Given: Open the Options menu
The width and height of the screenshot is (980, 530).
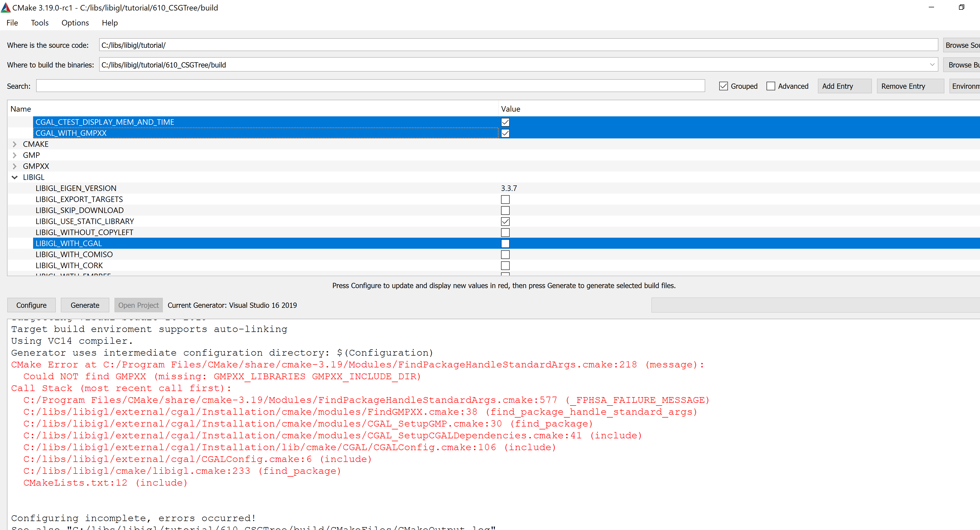Looking at the screenshot, I should [75, 23].
